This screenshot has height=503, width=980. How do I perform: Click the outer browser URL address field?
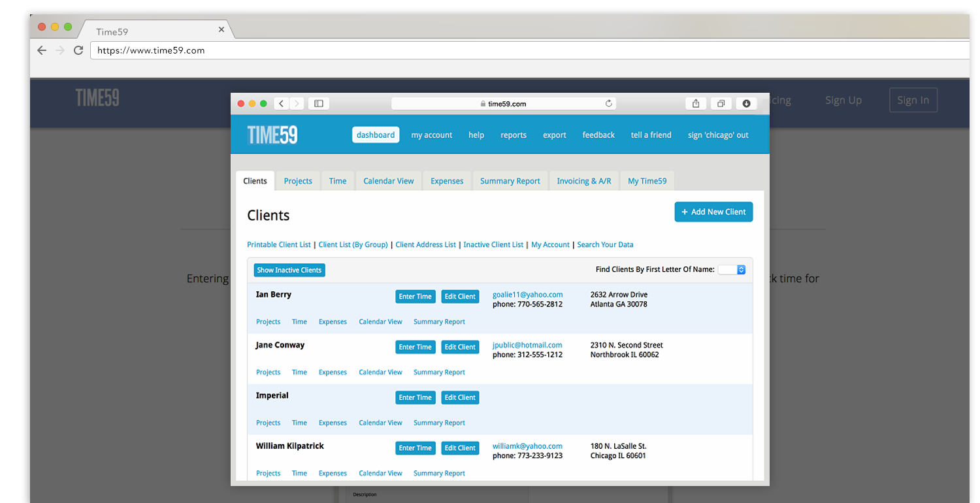523,50
